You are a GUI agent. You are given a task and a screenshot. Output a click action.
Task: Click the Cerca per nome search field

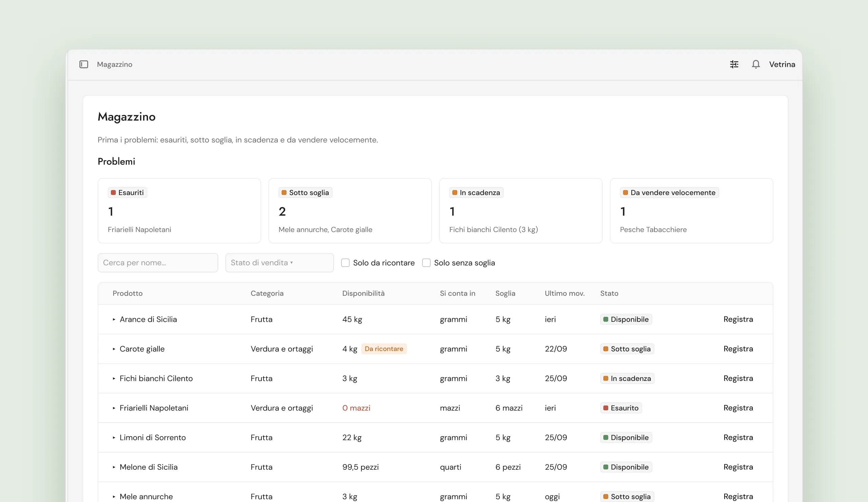pos(158,263)
